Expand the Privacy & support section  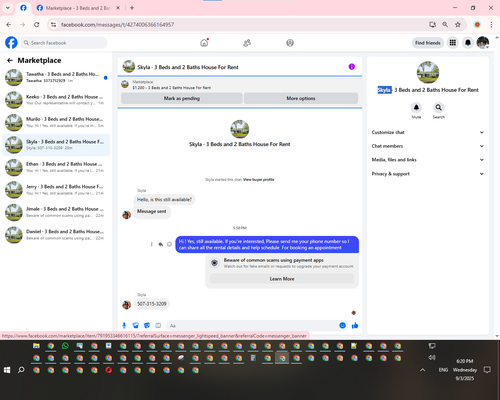pos(428,174)
